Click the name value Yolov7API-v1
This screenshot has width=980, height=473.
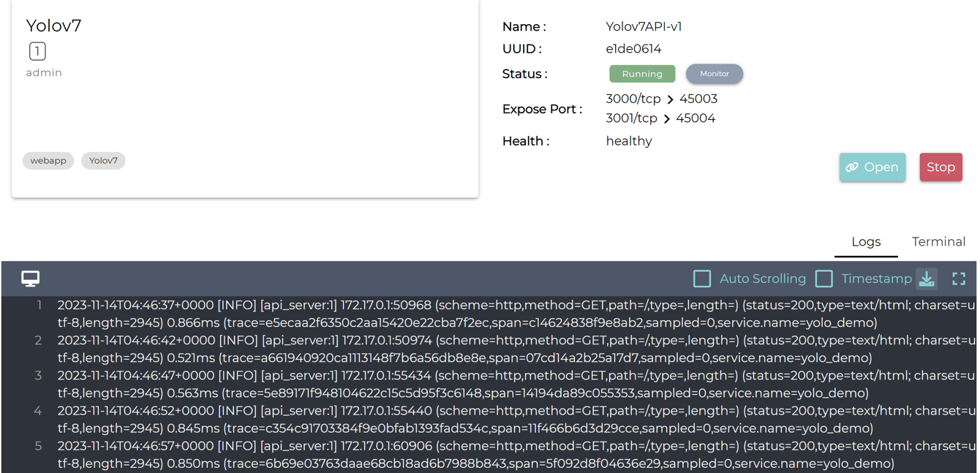[644, 27]
